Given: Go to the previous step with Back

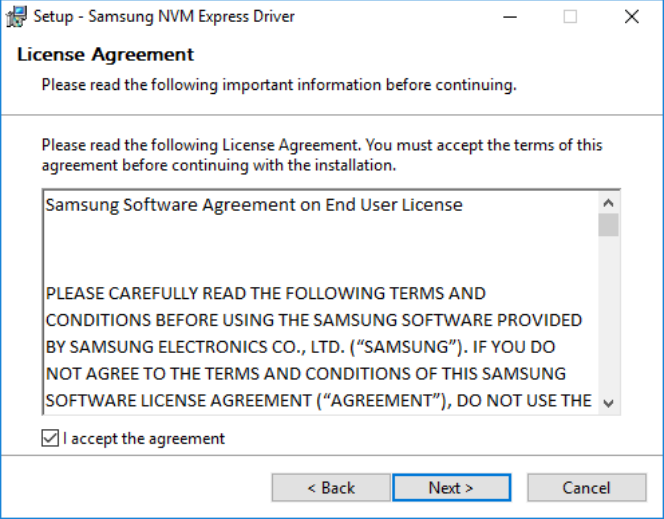Looking at the screenshot, I should click(331, 488).
